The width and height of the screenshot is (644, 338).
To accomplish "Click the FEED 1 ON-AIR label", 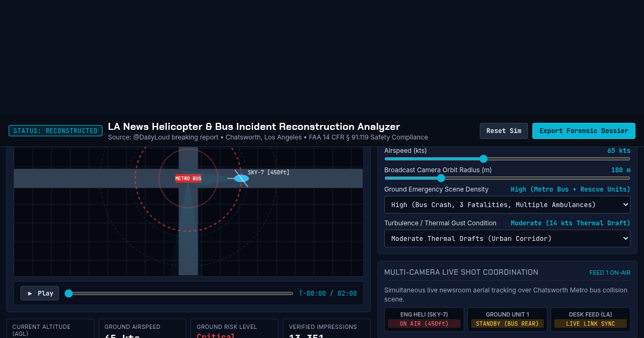I will pyautogui.click(x=610, y=273).
